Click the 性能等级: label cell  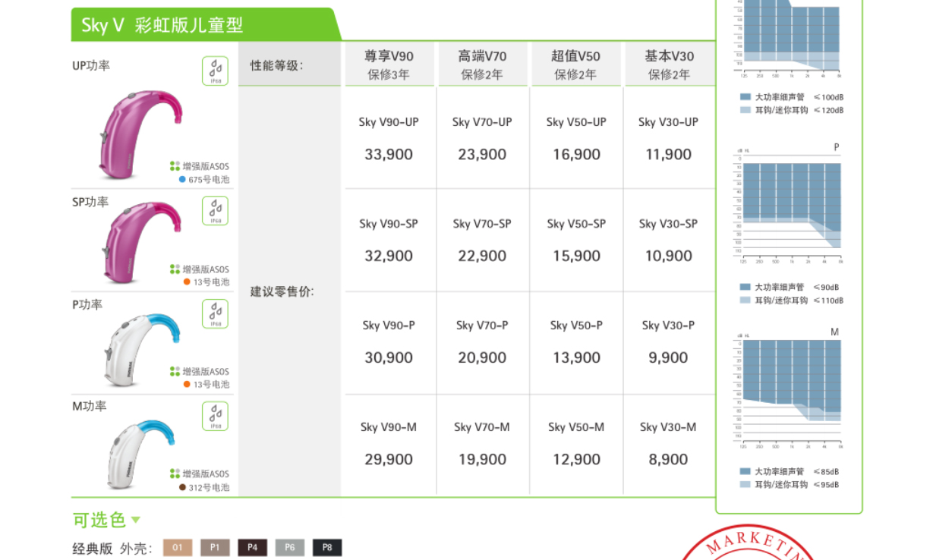[x=289, y=64]
